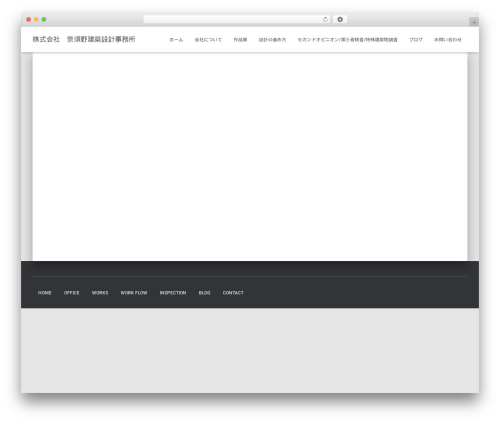Click the OFFICE footer link
The width and height of the screenshot is (500, 423).
72,293
